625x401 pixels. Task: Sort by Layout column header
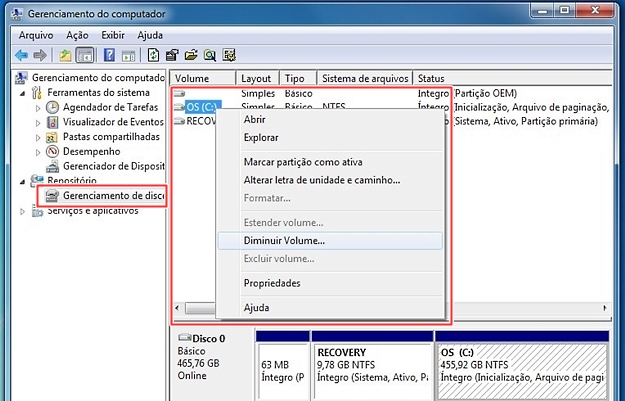coord(258,78)
